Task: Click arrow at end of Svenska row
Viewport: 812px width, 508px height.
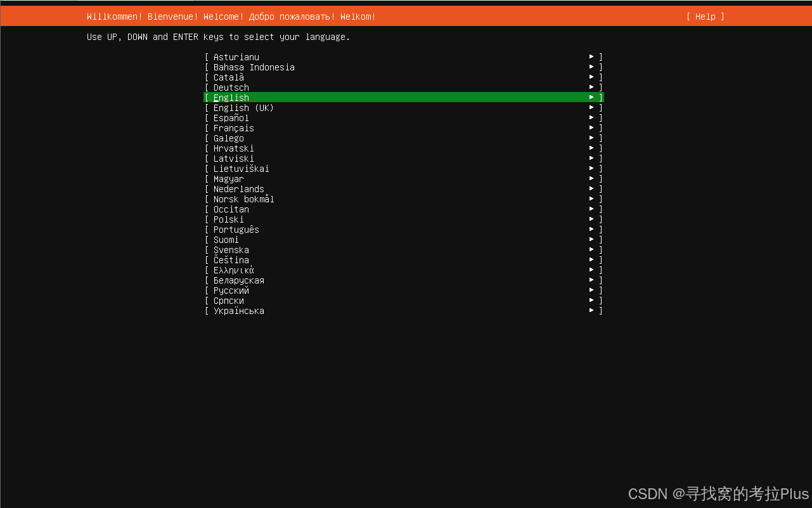Action: pyautogui.click(x=591, y=249)
